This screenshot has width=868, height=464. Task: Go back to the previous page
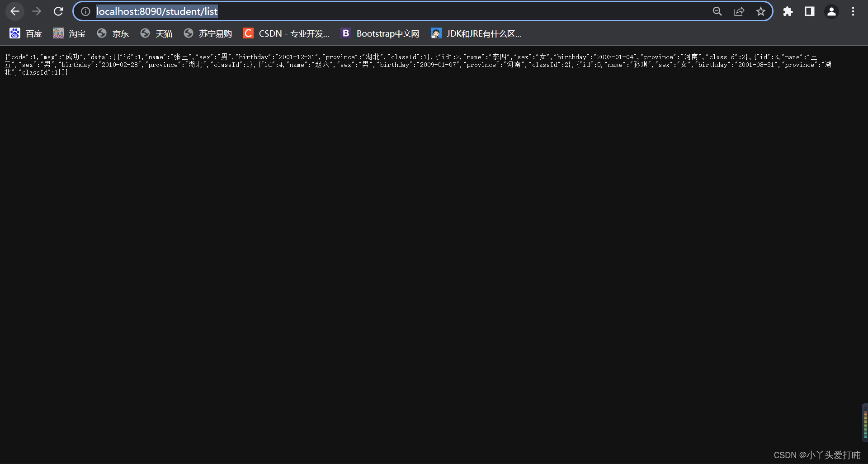[15, 11]
